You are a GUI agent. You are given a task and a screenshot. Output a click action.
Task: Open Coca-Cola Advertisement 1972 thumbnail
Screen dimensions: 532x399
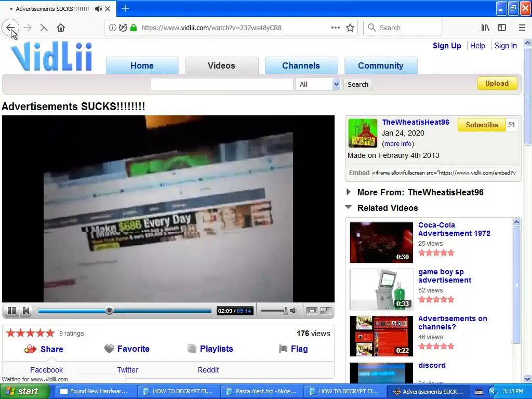click(x=381, y=242)
